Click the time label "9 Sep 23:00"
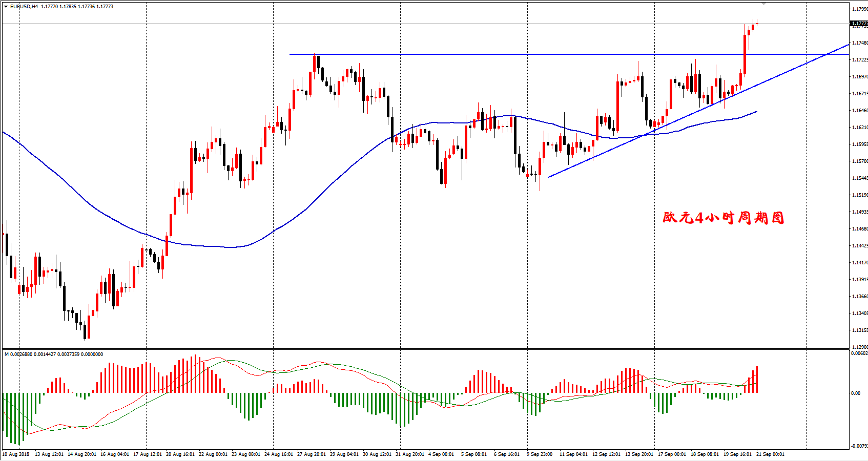Screen dimensions: 868x461 click(540, 454)
